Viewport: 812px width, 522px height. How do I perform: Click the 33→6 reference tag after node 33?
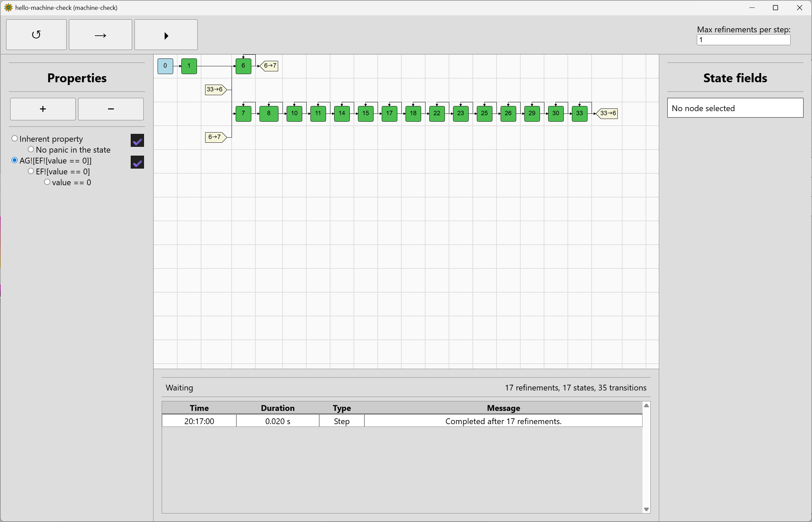[x=607, y=114]
